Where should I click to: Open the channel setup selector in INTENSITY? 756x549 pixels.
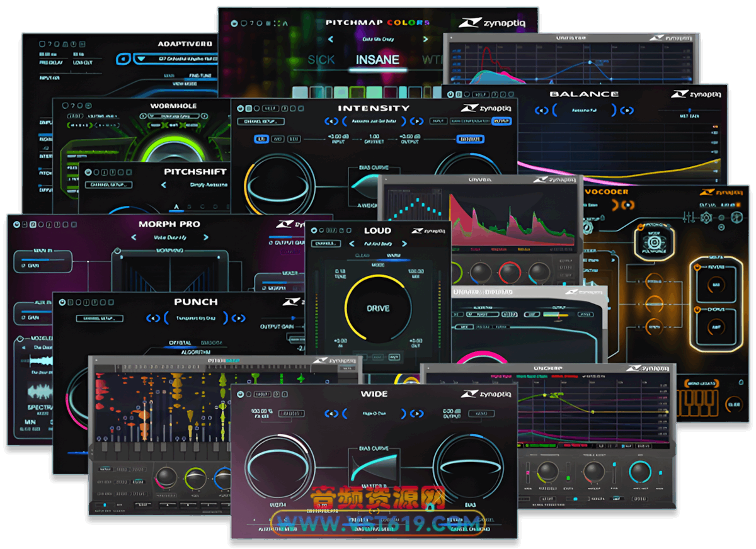(x=260, y=122)
